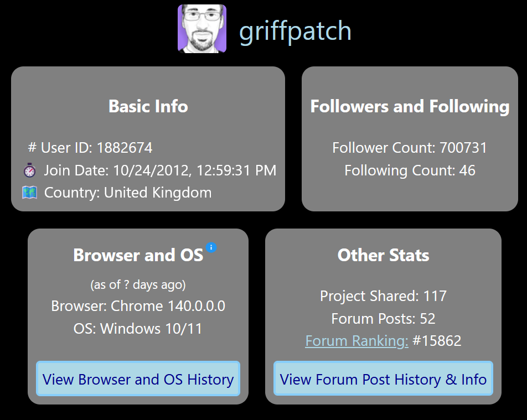The width and height of the screenshot is (527, 420).
Task: Click the #15862 forum ranking value
Action: pyautogui.click(x=437, y=341)
